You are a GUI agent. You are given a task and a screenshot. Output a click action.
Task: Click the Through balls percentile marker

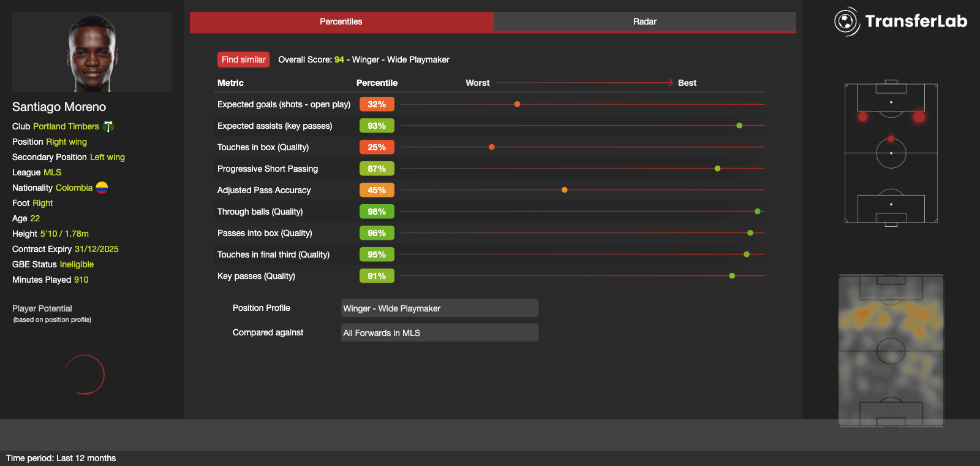pyautogui.click(x=758, y=212)
